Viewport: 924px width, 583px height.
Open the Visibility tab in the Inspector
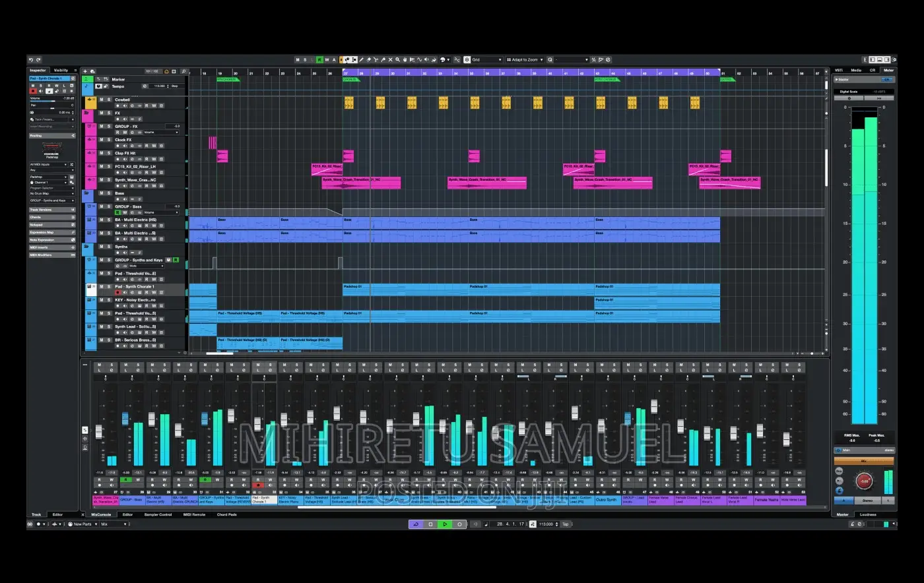pyautogui.click(x=61, y=69)
